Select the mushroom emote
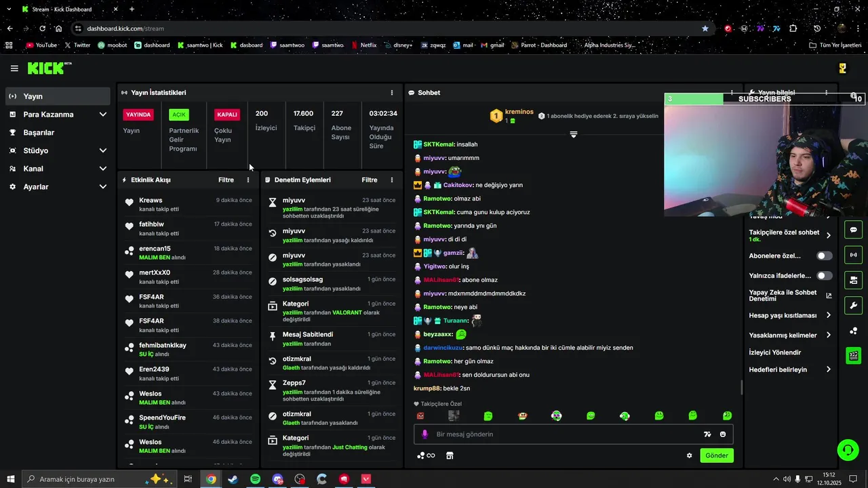The height and width of the screenshot is (488, 868). click(x=522, y=415)
